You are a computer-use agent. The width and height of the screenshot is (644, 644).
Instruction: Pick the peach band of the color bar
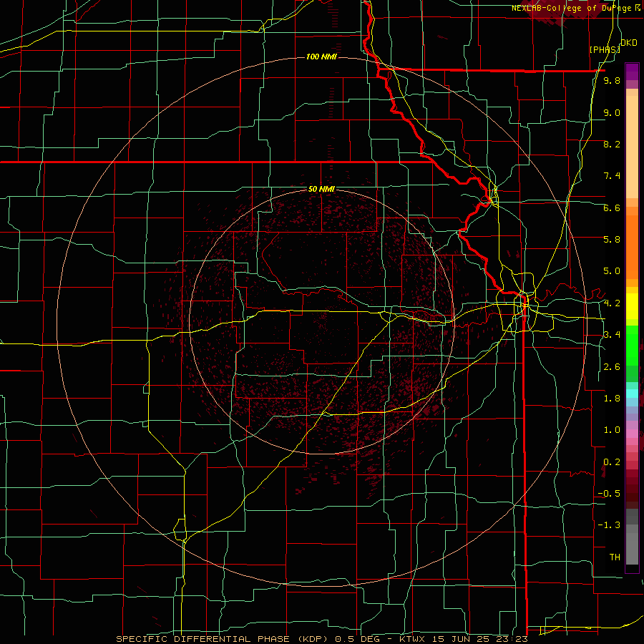coord(632,144)
